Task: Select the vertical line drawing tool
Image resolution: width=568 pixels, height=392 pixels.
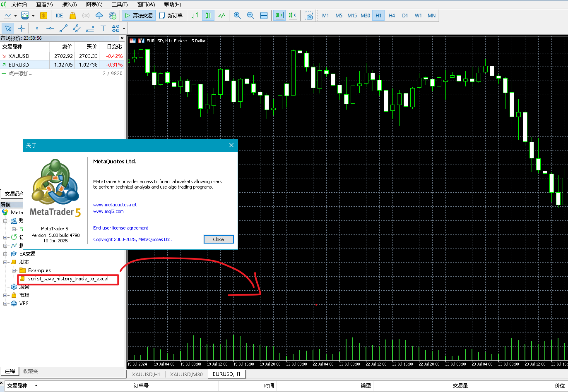Action: point(37,28)
